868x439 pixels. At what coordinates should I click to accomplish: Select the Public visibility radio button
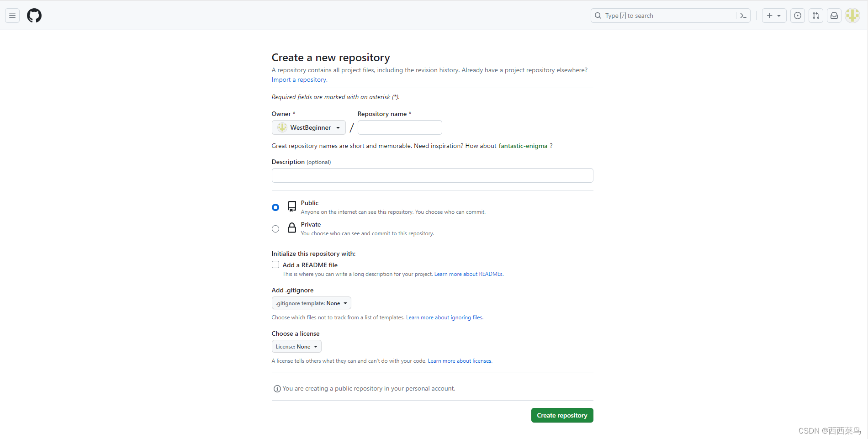pos(275,207)
